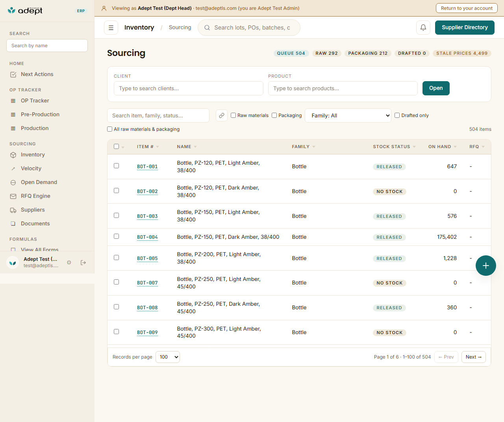
Task: Click the copy link icon button
Action: coord(222,115)
